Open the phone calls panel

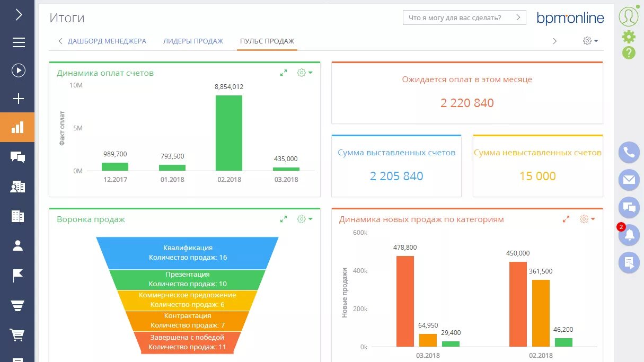point(629,153)
